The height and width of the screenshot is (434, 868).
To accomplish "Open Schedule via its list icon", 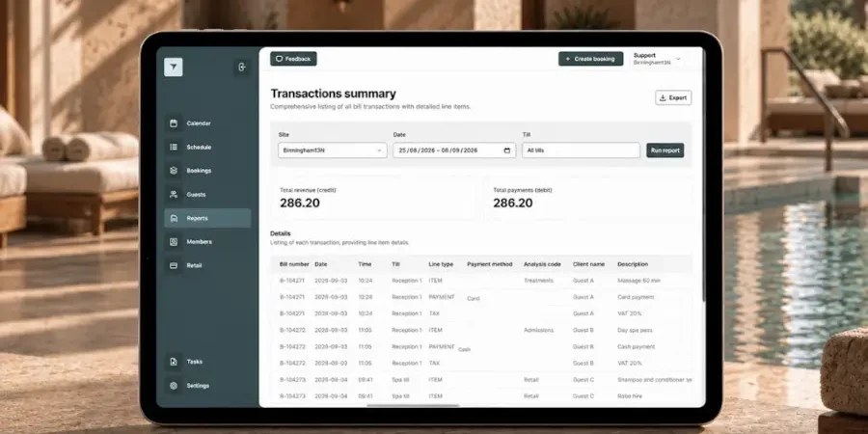I will click(x=174, y=148).
